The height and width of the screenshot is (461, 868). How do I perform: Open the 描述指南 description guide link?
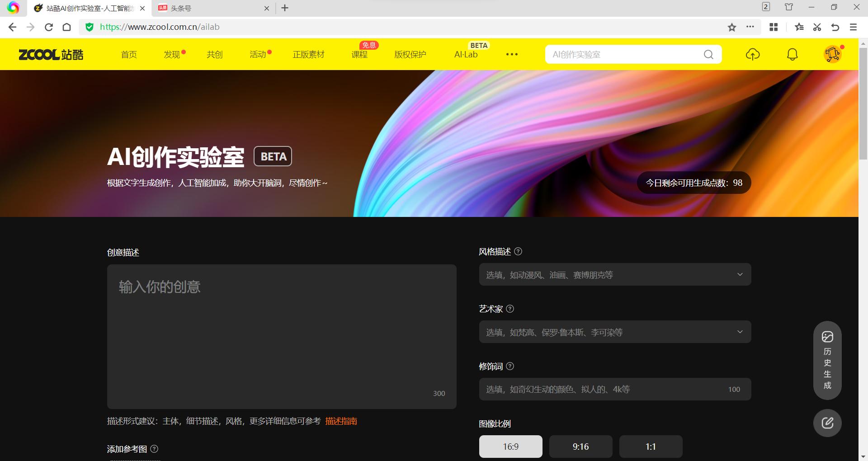[x=341, y=421]
